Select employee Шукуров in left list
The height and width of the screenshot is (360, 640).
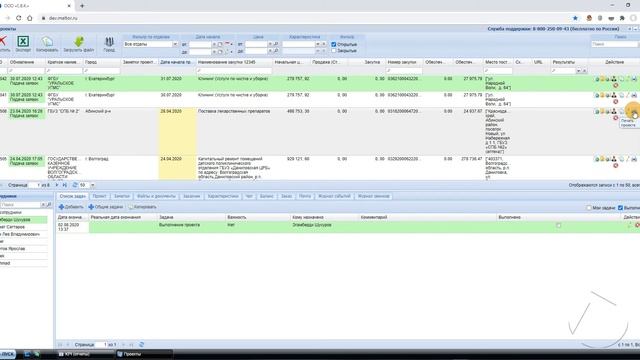pyautogui.click(x=23, y=220)
